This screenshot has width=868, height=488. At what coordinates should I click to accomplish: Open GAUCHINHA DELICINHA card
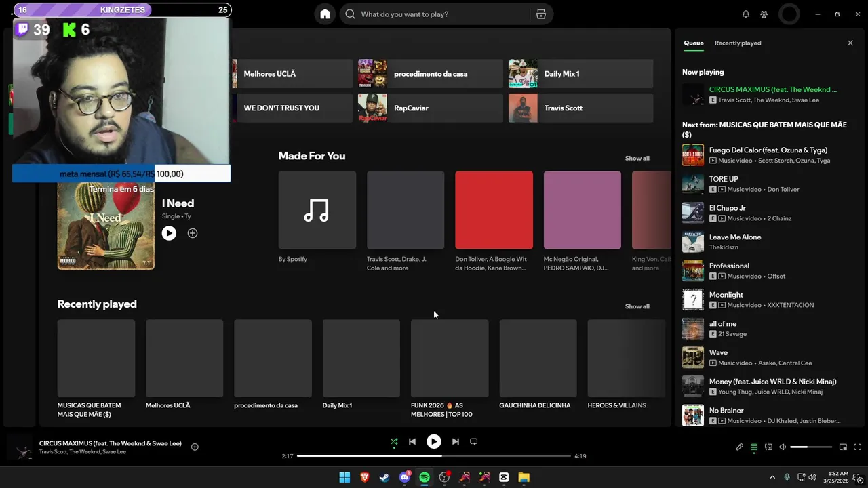coord(538,365)
